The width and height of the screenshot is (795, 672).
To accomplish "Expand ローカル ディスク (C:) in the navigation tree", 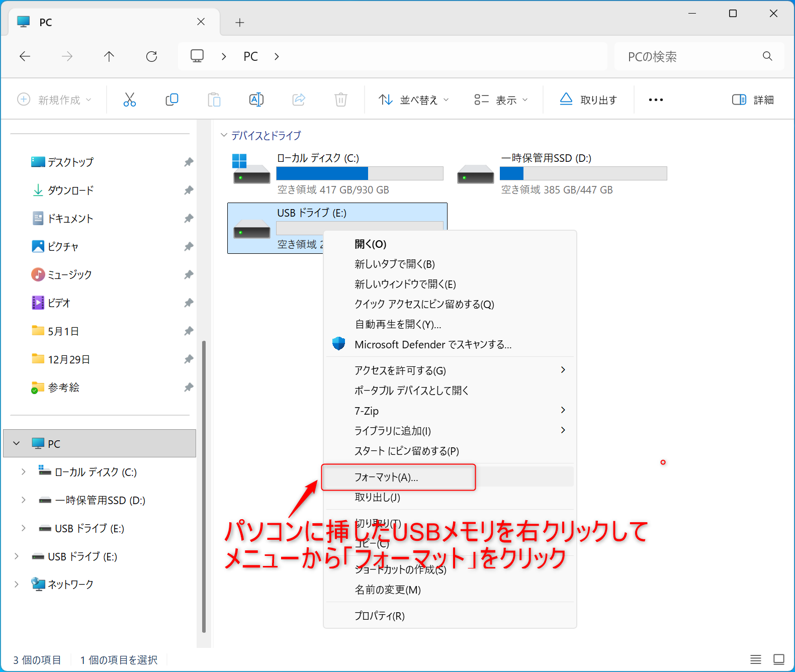I will click(x=23, y=471).
